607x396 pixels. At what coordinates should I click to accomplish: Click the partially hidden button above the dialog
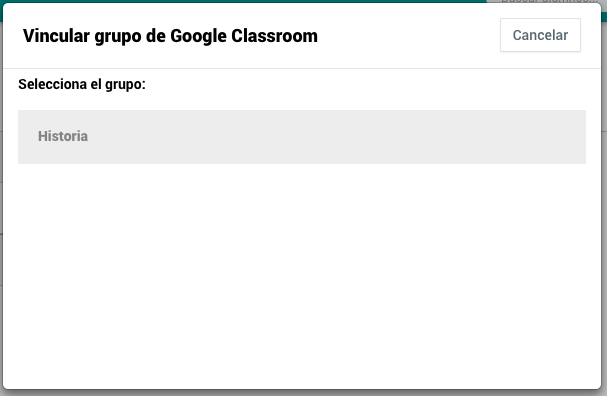(x=544, y=1)
